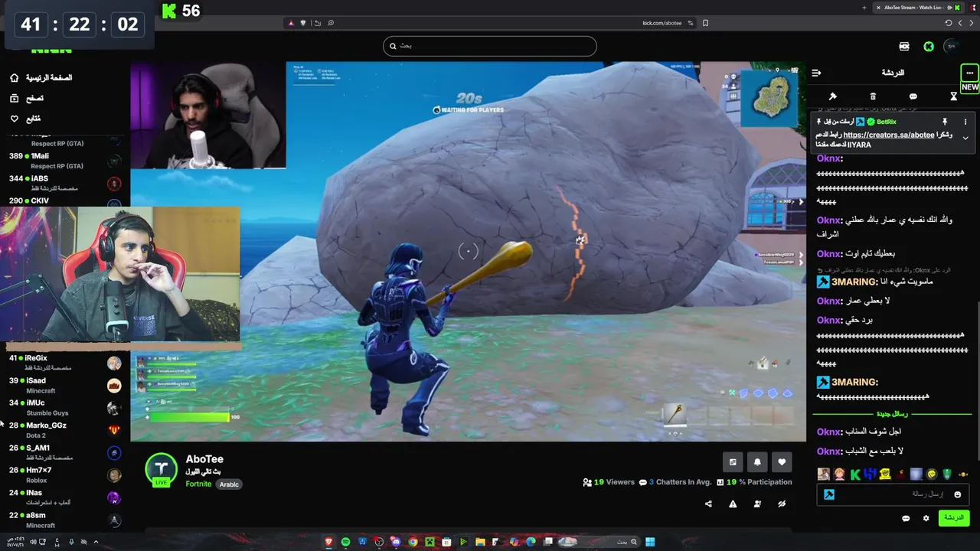Open File Explorer folder in taskbar

(x=480, y=542)
